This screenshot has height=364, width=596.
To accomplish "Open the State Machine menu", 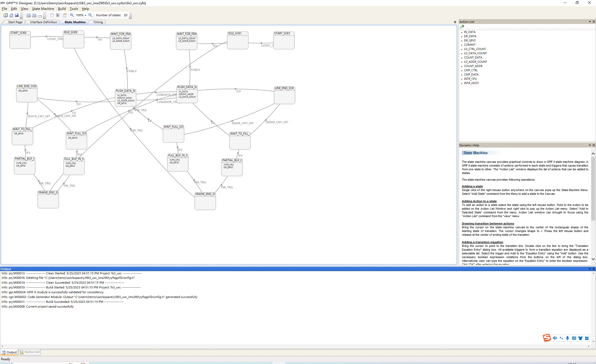I will 43,9.
